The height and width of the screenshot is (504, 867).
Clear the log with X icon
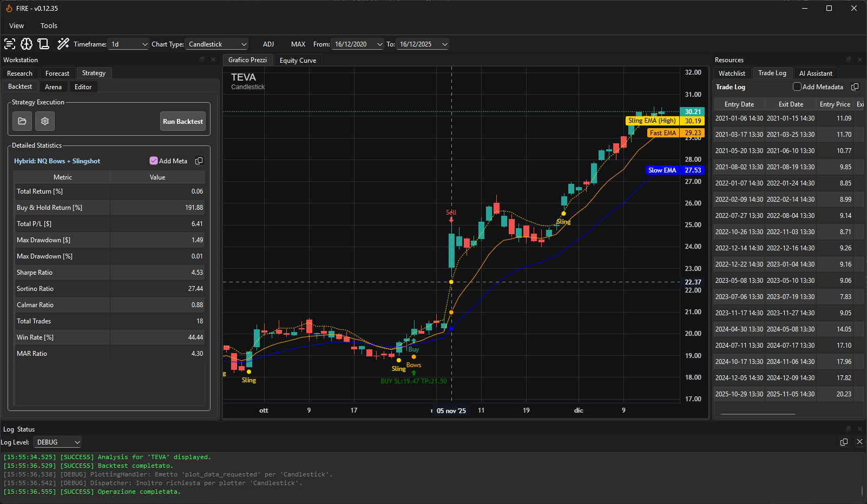[859, 442]
